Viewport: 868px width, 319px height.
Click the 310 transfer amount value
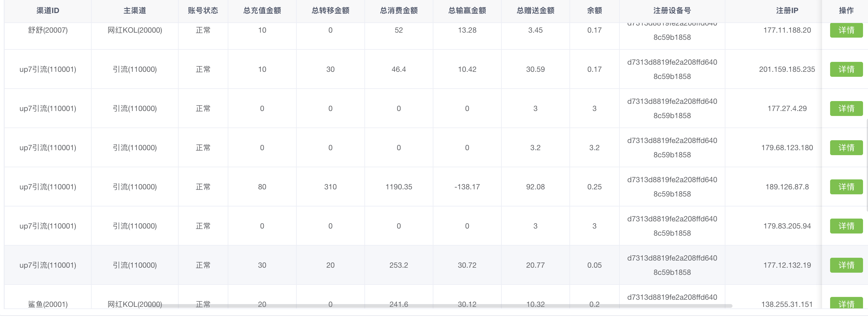click(x=330, y=187)
